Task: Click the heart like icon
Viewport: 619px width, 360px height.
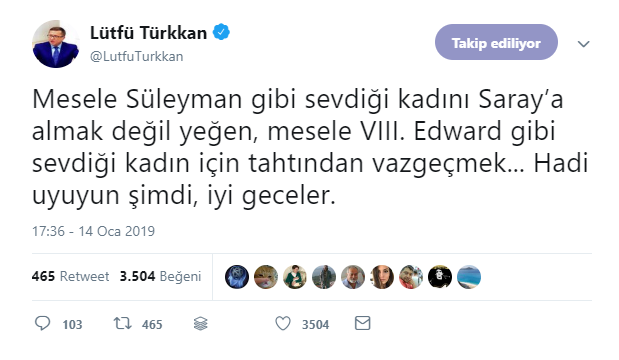Action: [283, 323]
